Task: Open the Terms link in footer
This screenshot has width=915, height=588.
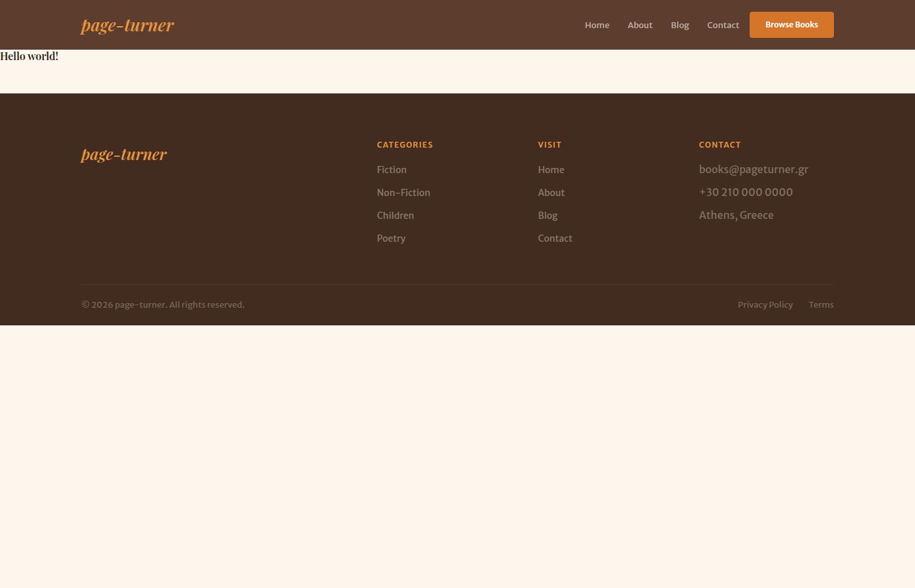Action: tap(821, 305)
